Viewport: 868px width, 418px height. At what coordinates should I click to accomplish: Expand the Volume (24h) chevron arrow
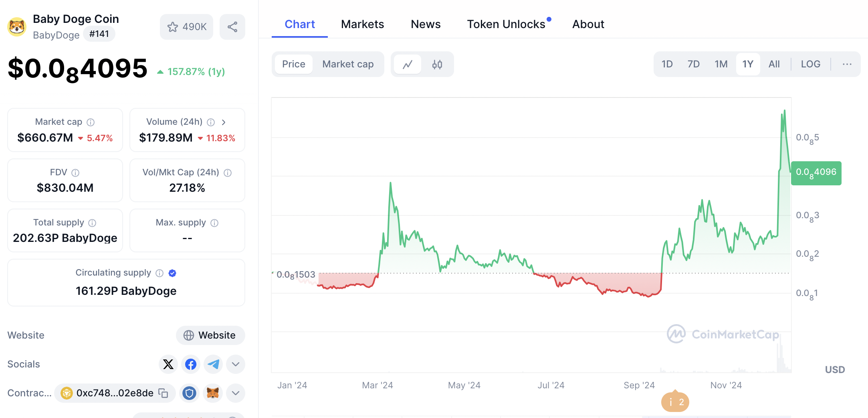point(224,122)
